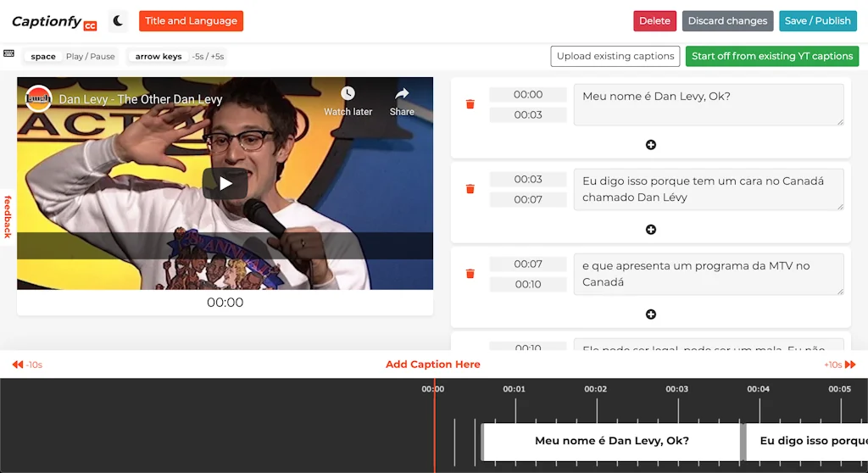Viewport: 868px width, 473px height.
Task: Add caption after 'programa da MTV' entry
Action: pos(651,314)
